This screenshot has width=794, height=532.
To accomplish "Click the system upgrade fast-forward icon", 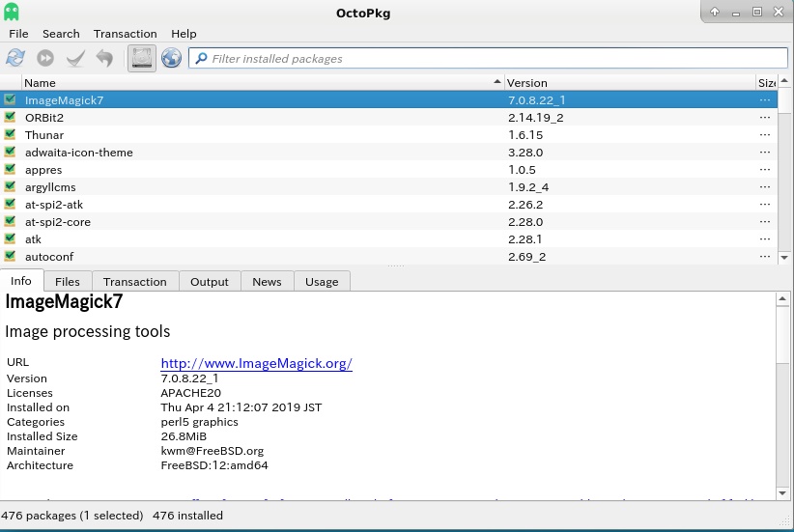I will point(45,58).
